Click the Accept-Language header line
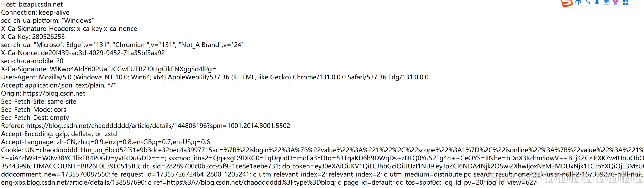644x188 pixels. 106,142
